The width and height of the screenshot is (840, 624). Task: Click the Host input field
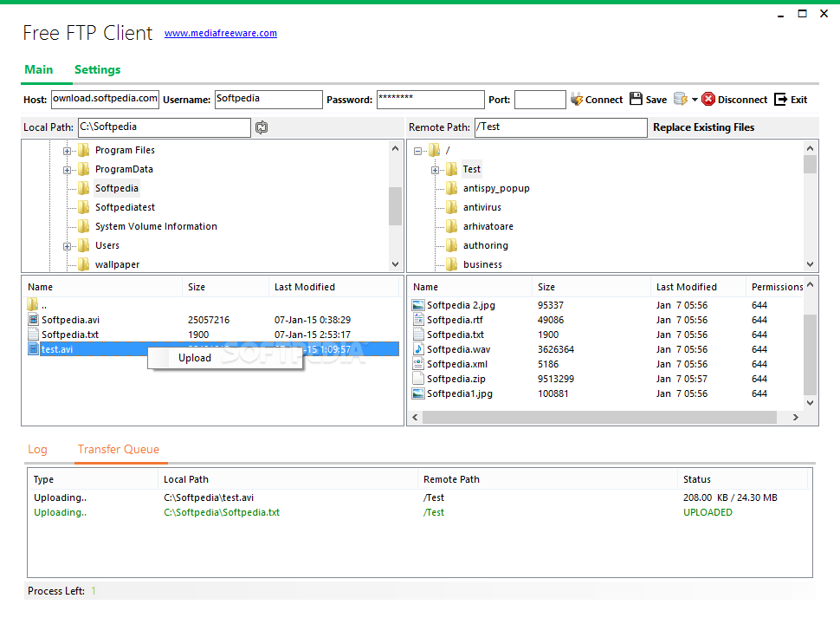point(105,99)
